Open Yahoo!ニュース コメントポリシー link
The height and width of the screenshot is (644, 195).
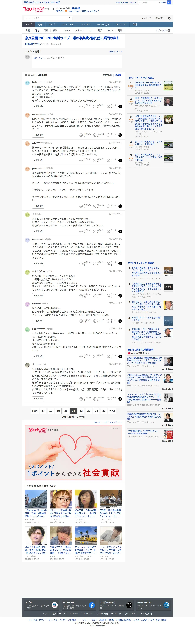pos(108,422)
